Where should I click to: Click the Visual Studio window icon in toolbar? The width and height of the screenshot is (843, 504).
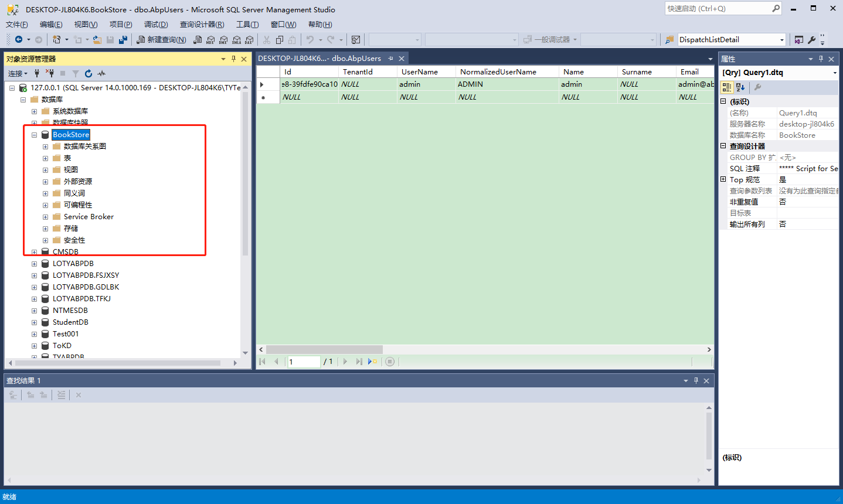798,39
